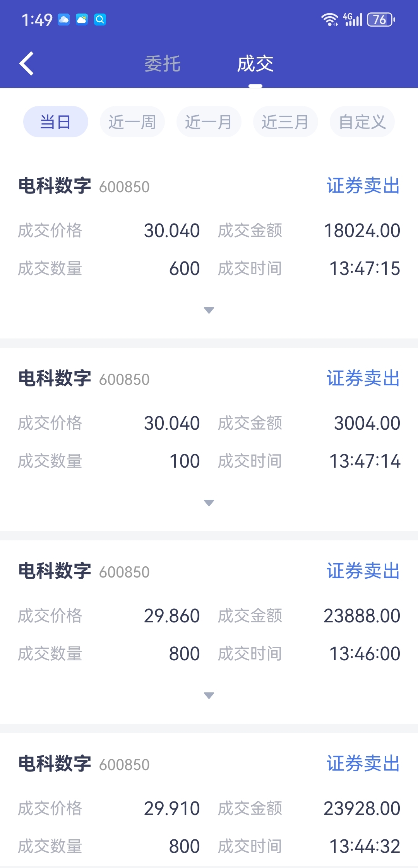
Task: Tap the Wi-Fi signal icon
Action: click(330, 19)
